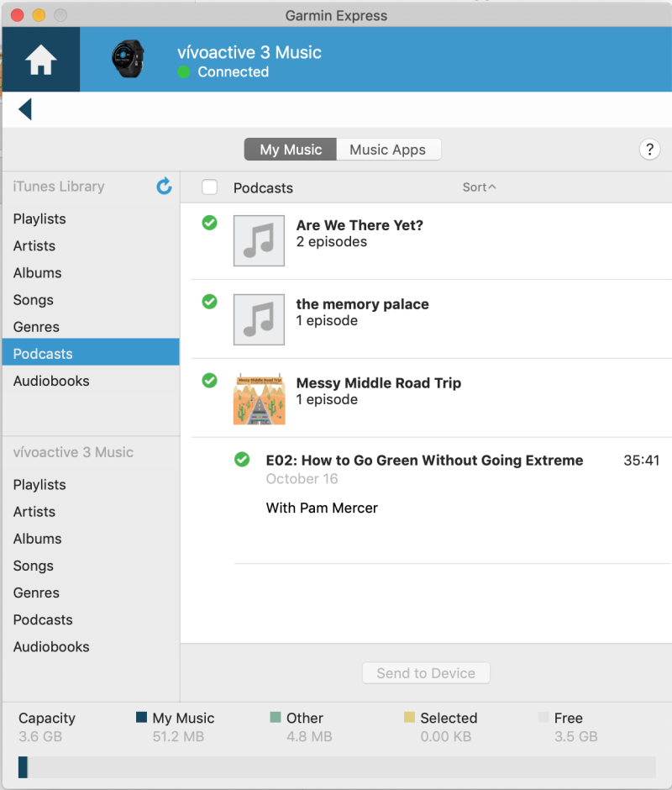The width and height of the screenshot is (672, 790).
Task: Click the 3.5 GB free space value
Action: click(x=575, y=736)
